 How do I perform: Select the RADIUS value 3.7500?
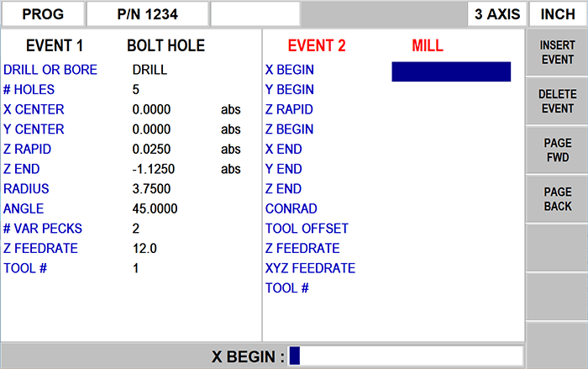click(x=152, y=189)
